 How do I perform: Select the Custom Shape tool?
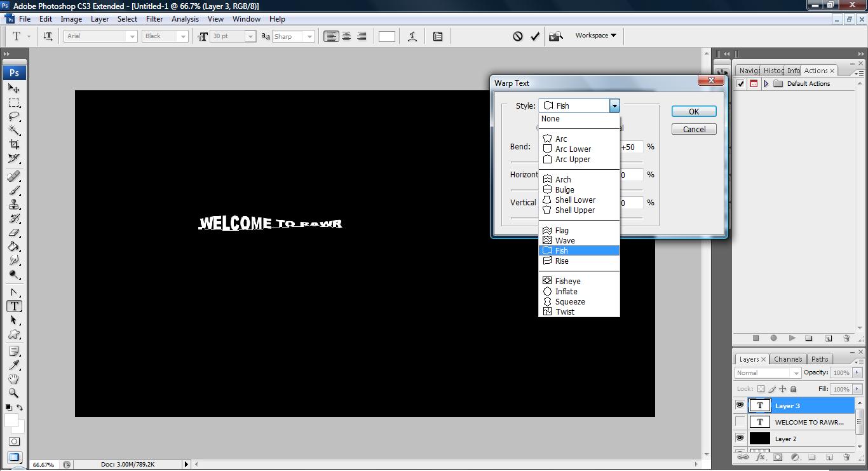(x=14, y=334)
